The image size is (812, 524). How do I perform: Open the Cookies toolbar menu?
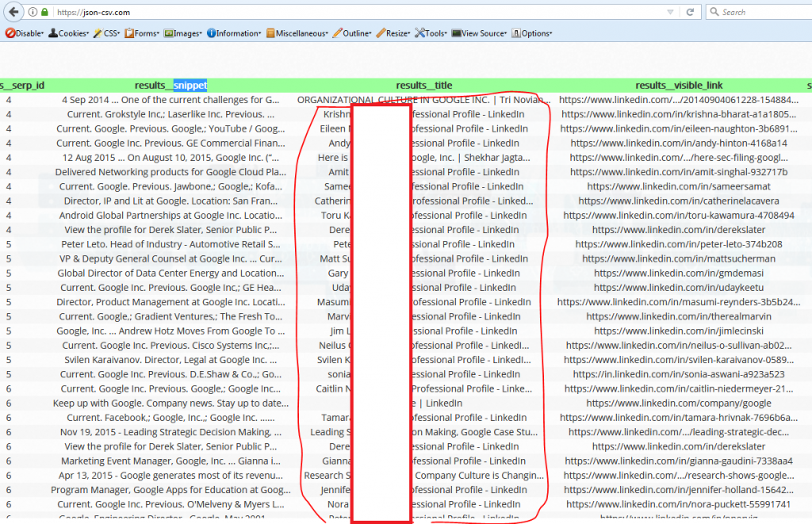[68, 33]
